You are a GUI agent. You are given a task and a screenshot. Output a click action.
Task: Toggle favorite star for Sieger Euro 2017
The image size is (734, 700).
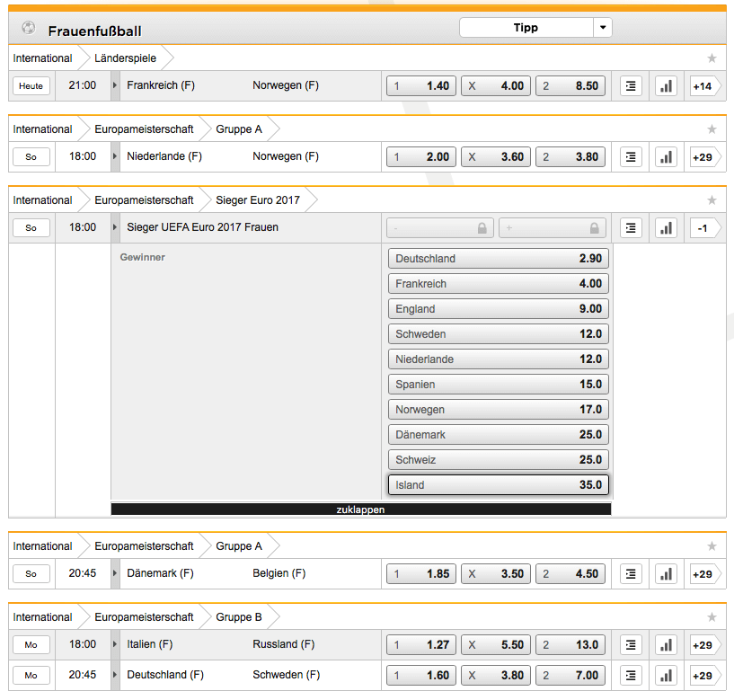tap(712, 200)
